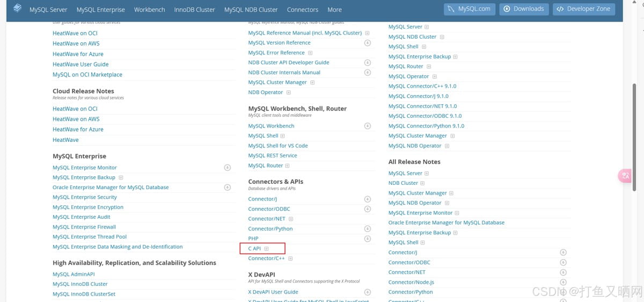Expand MySQL Cluster Manager in middle column
Viewport: 644px width, 302px height.
pos(312,82)
